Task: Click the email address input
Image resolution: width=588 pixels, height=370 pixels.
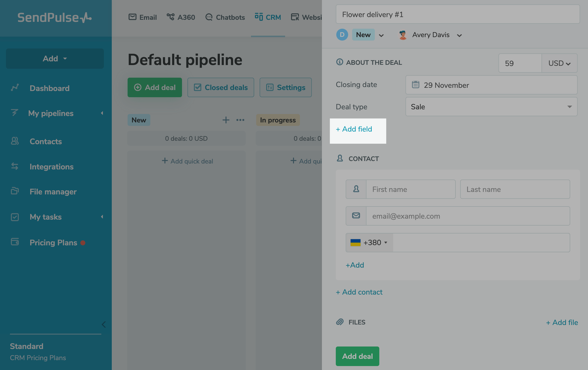Action: [x=468, y=216]
